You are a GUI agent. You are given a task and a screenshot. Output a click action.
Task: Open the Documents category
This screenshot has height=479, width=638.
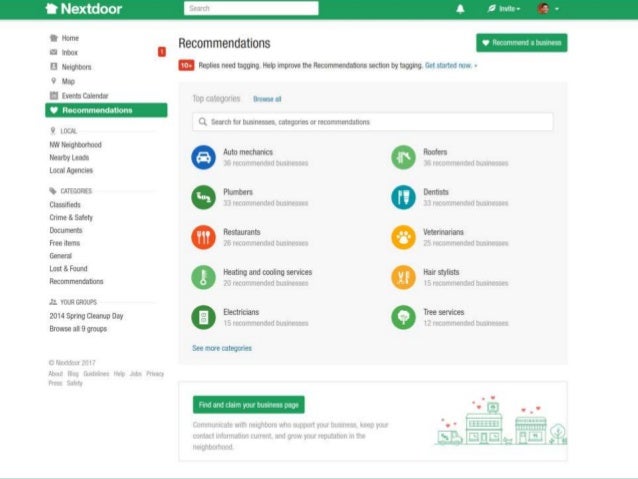66,230
